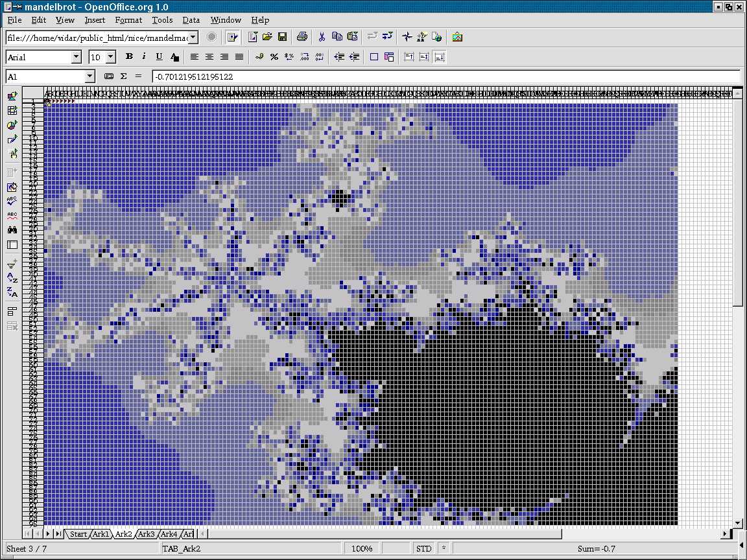Increase cell indent
747x560 pixels.
[354, 56]
